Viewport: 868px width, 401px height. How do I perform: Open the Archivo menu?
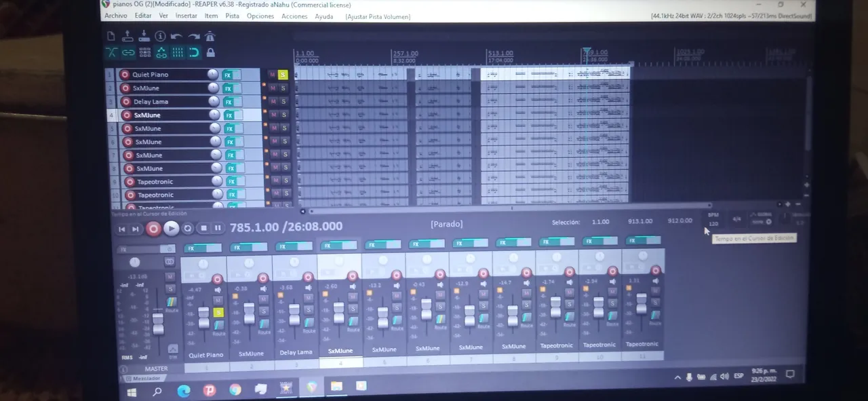click(x=115, y=16)
